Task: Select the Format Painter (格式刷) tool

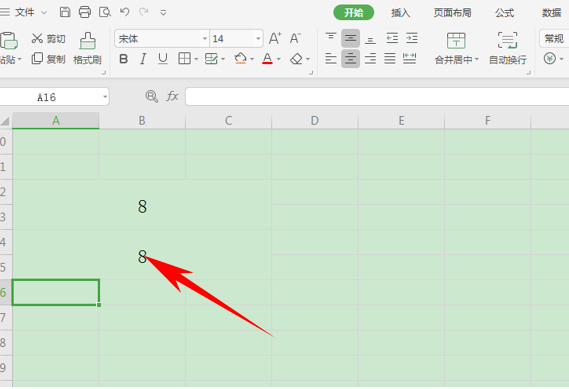Action: pos(87,49)
